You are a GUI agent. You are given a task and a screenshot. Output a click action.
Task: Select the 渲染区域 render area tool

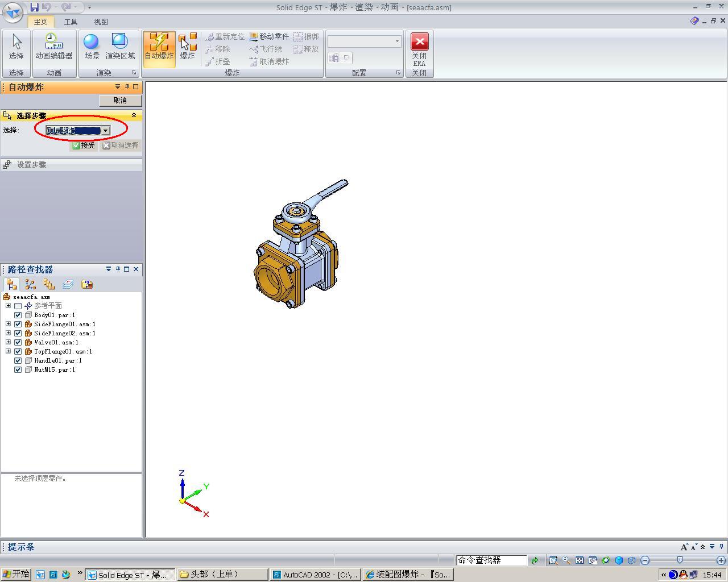point(120,47)
